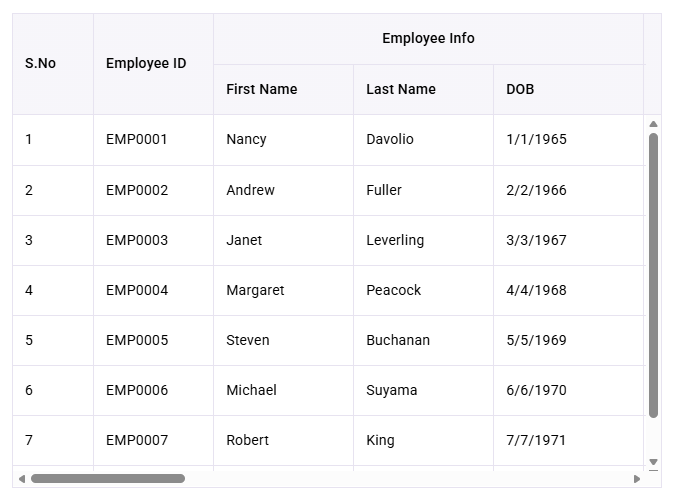Select the Steven first name cell

pos(283,340)
